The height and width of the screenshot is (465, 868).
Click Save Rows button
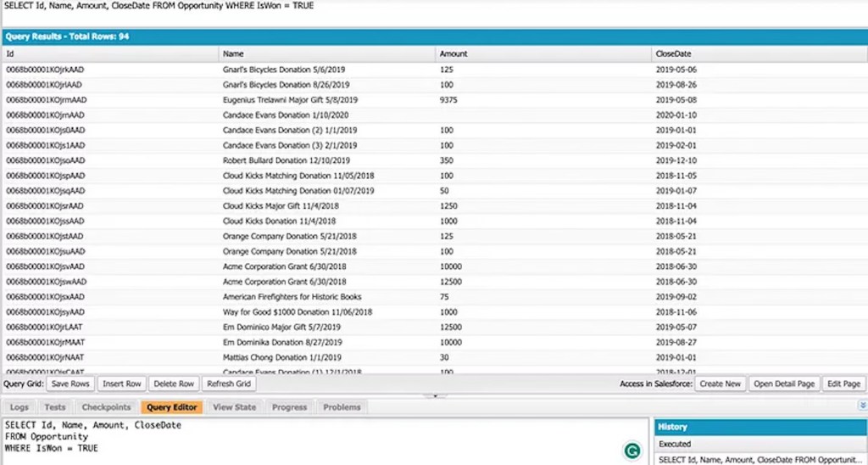coord(70,384)
